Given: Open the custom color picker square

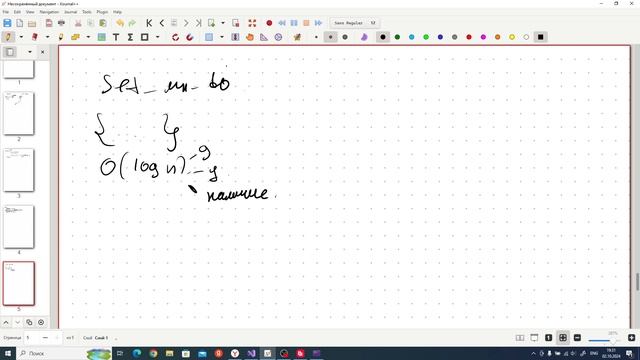Looking at the screenshot, I should tap(540, 37).
